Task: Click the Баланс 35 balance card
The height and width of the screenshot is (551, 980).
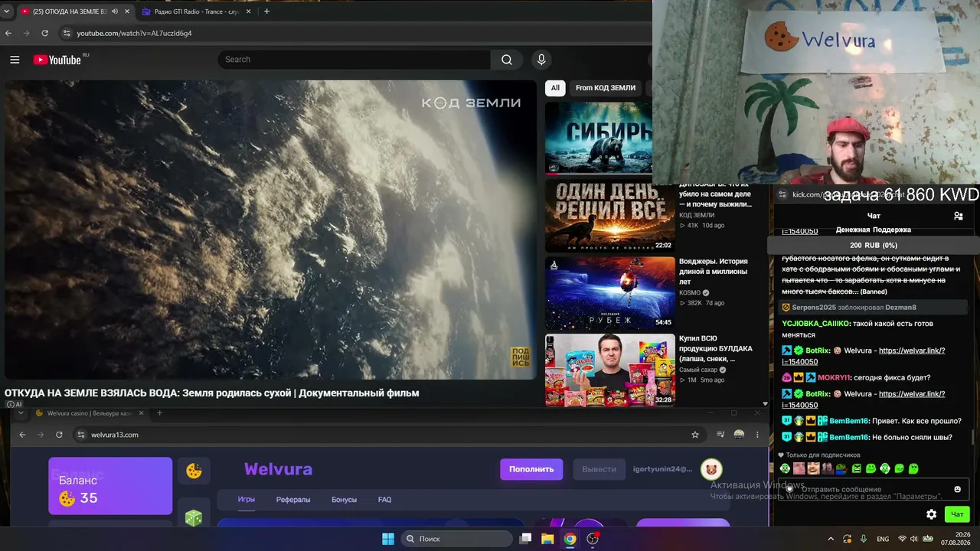Action: click(x=110, y=486)
